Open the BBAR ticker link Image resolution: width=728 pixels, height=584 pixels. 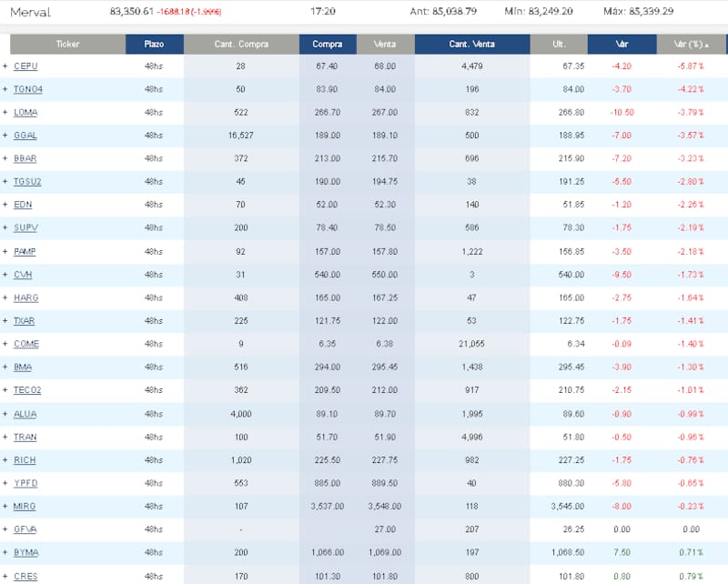pos(25,159)
